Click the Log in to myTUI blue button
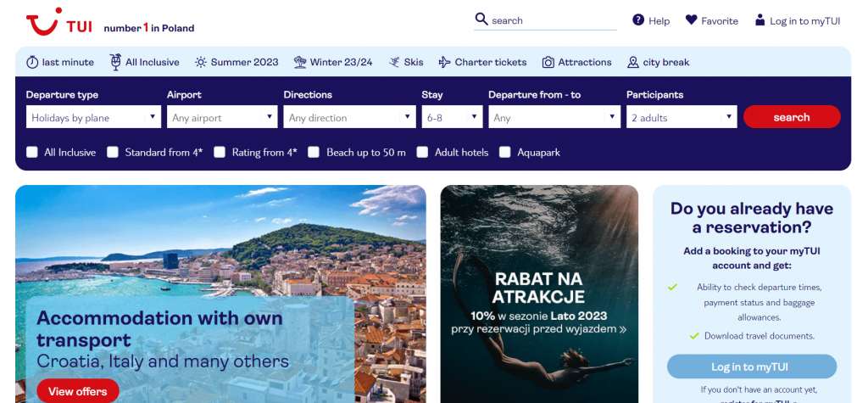 click(752, 367)
